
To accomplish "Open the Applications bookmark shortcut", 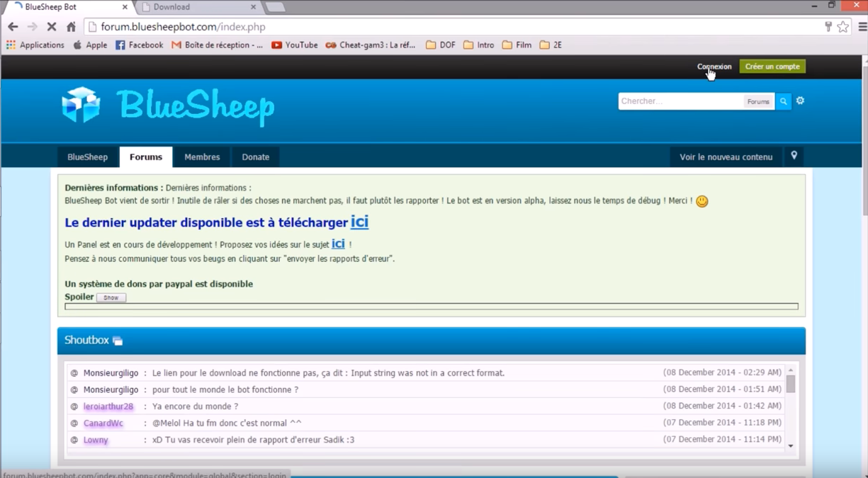I will (35, 45).
